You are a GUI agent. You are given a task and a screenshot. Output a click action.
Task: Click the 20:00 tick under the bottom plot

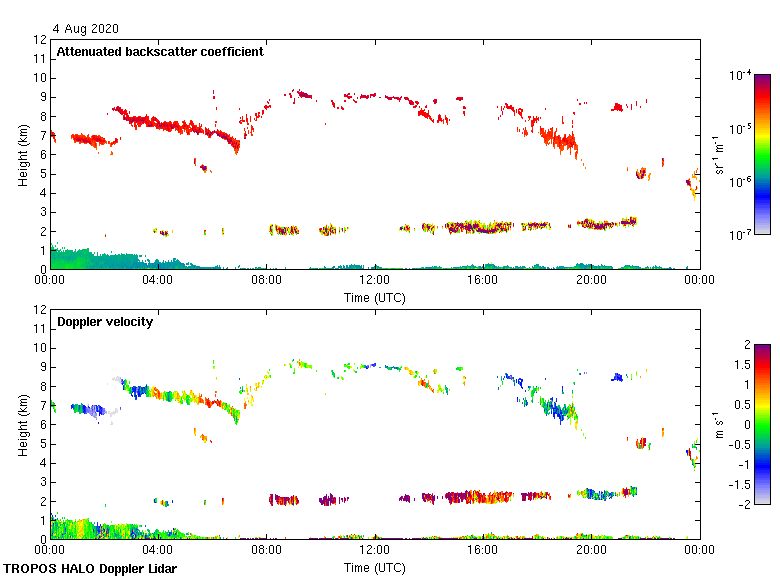tap(590, 551)
